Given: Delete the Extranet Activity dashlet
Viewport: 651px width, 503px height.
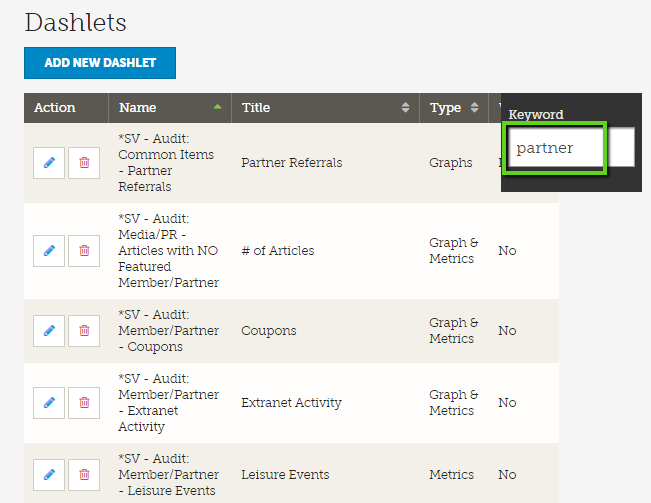Looking at the screenshot, I should click(84, 403).
